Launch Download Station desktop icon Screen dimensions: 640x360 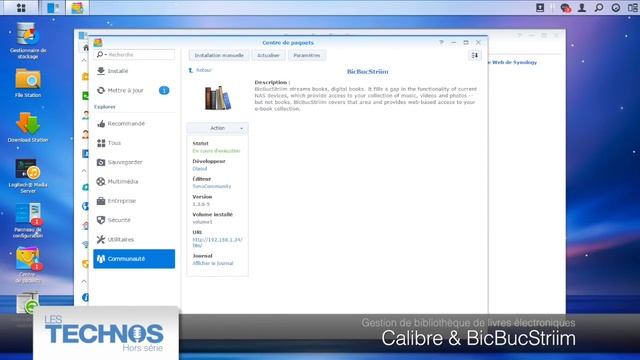(28, 127)
